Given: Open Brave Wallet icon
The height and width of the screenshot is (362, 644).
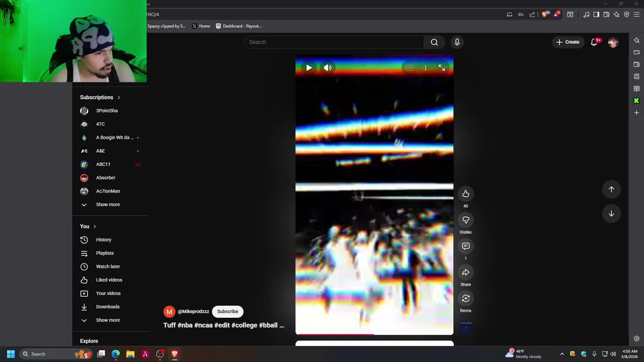Looking at the screenshot, I should [606, 15].
